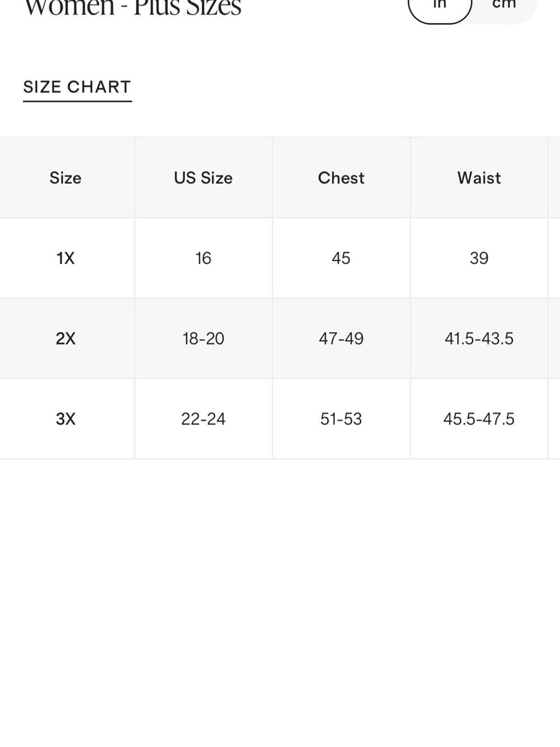Viewport: 560px width, 747px height.
Task: Click waist value 39 cell
Action: 479,258
